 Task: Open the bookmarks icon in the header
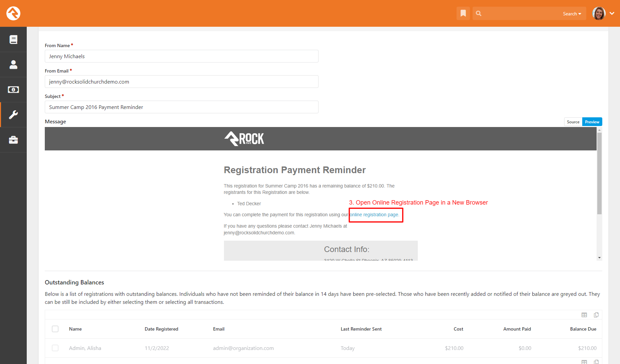463,13
